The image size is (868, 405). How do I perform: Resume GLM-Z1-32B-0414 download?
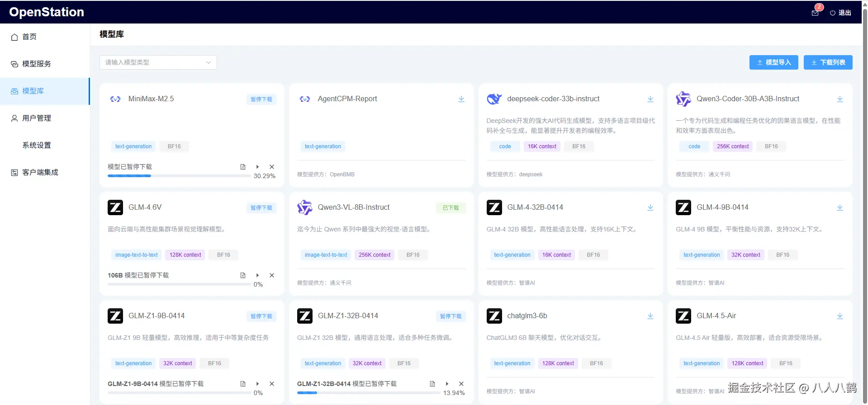tap(447, 384)
